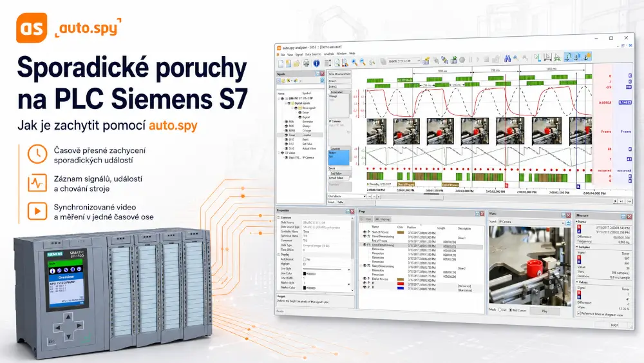
Task: Toggle eye icon of Digital signals folder
Action: tap(289, 103)
